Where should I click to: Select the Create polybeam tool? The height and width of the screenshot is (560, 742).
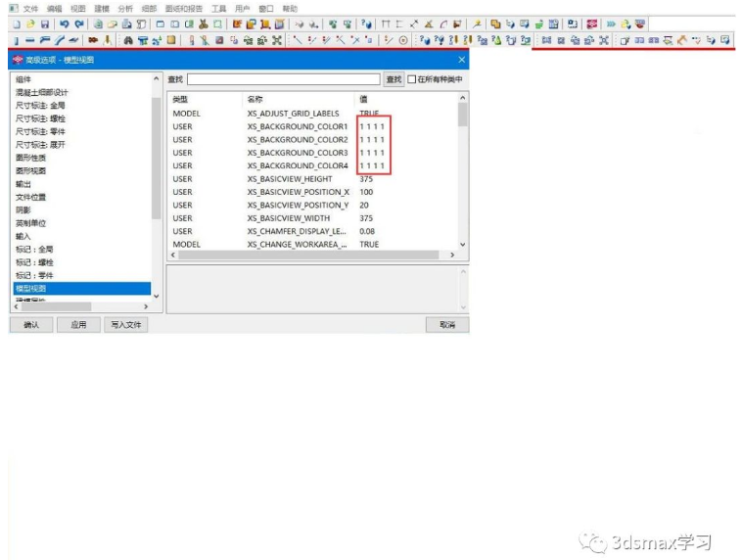[x=45, y=41]
